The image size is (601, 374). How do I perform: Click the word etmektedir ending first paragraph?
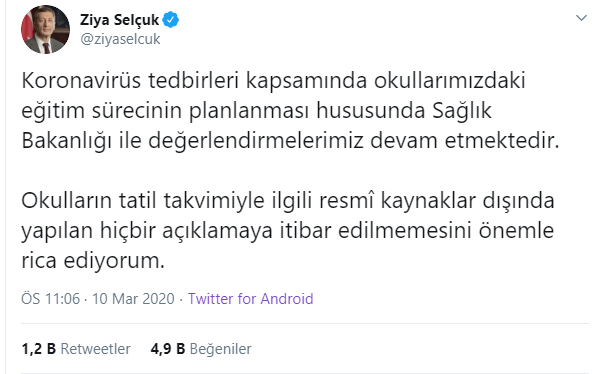(502, 141)
